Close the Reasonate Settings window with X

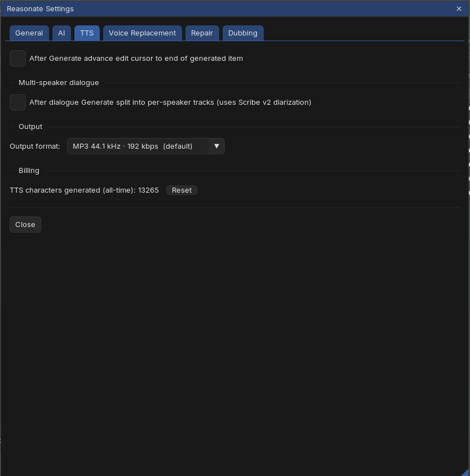pyautogui.click(x=459, y=9)
